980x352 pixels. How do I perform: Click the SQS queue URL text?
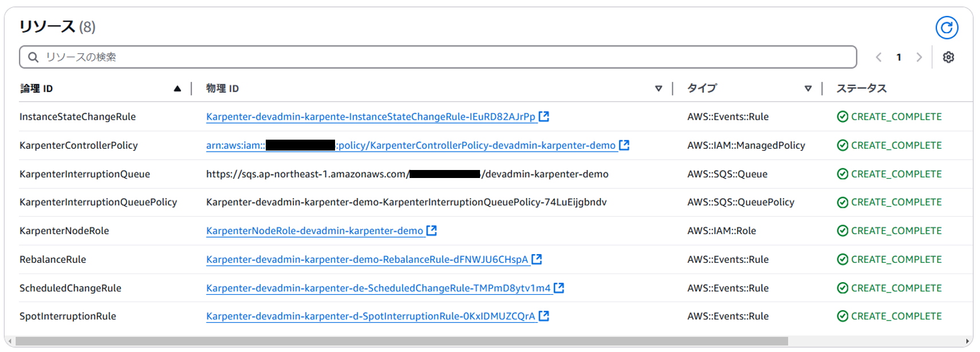407,174
